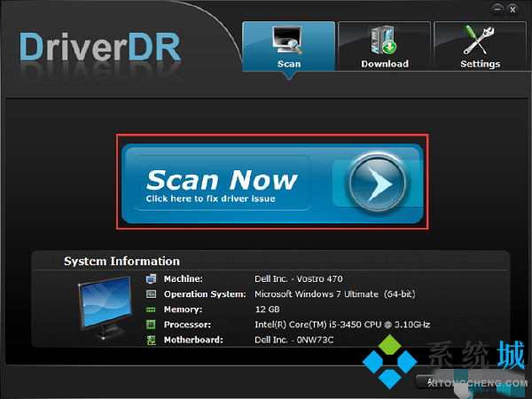Click the 'Processor:' label
This screenshot has width=532, height=399.
187,325
